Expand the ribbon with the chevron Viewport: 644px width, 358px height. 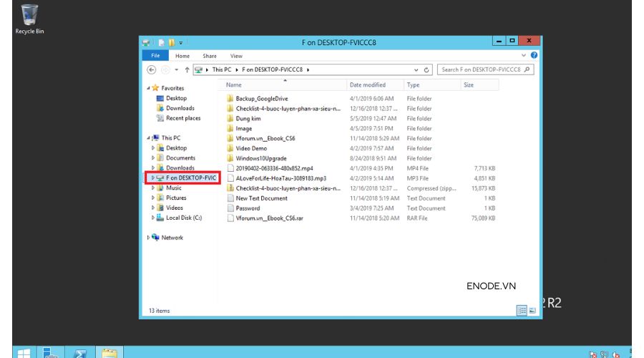coord(525,55)
